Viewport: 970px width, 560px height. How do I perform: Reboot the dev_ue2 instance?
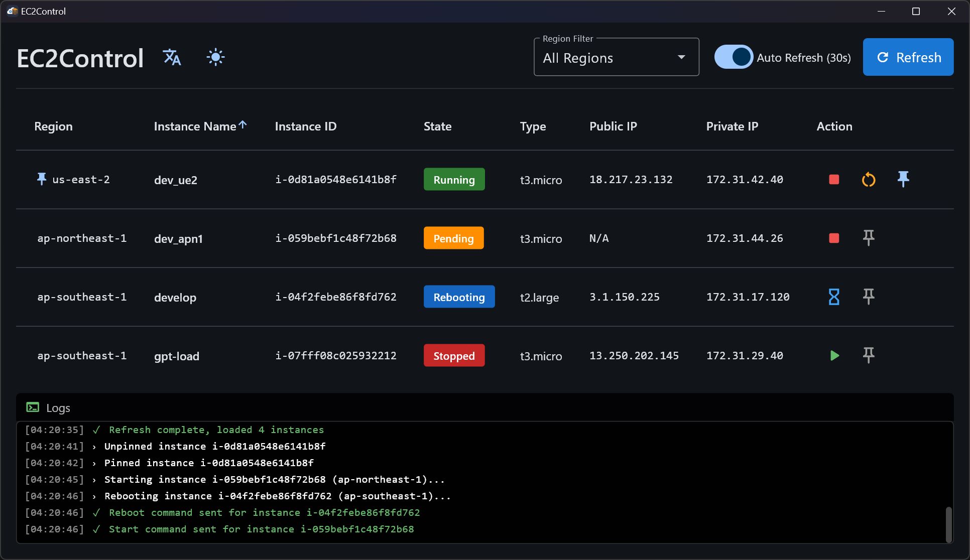[869, 180]
